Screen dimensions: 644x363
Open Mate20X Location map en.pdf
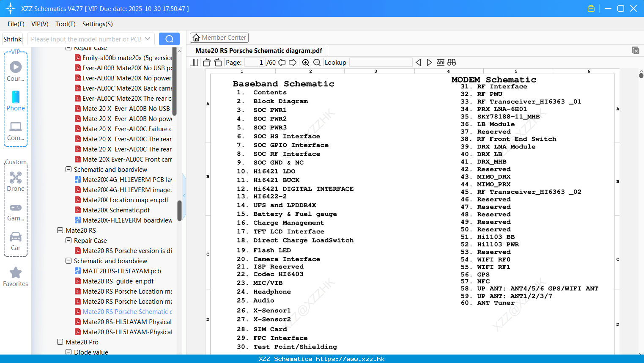pyautogui.click(x=125, y=200)
